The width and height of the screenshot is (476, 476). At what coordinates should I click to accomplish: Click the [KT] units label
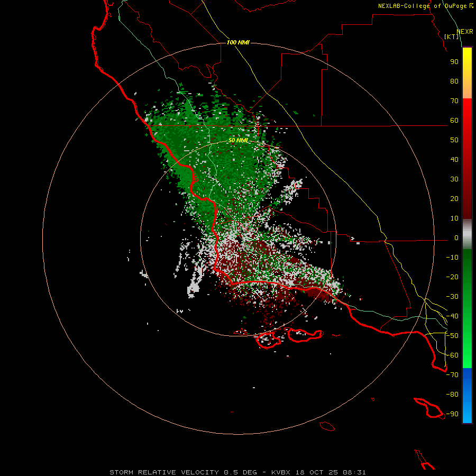(452, 36)
